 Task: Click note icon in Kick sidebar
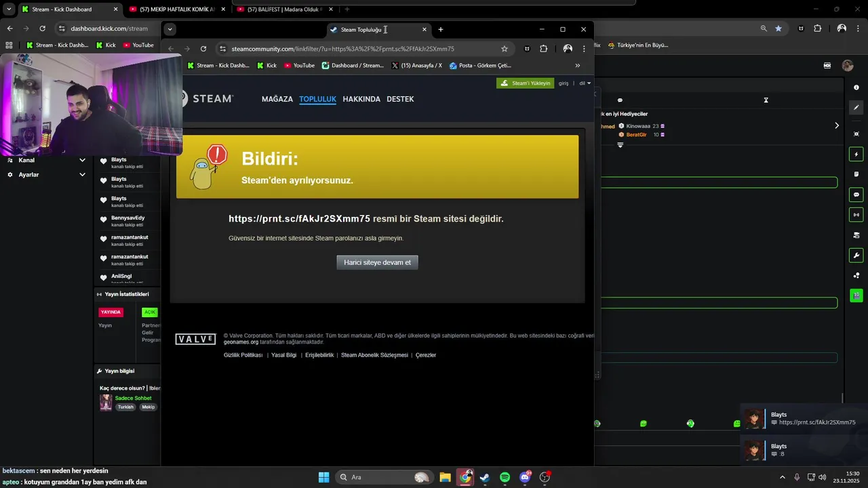point(856,174)
